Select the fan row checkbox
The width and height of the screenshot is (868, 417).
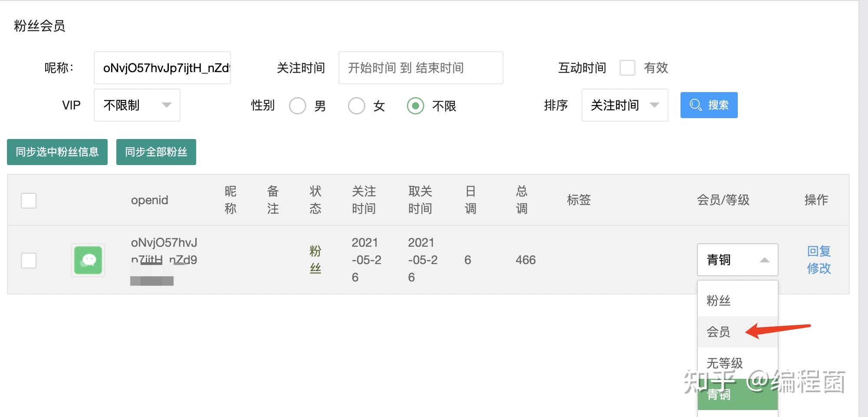pyautogui.click(x=29, y=261)
